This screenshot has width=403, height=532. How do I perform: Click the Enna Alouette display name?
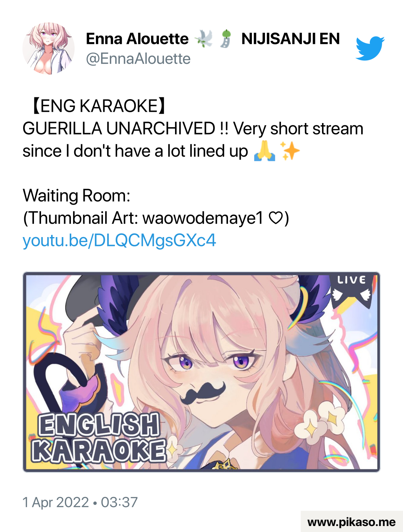coord(137,39)
